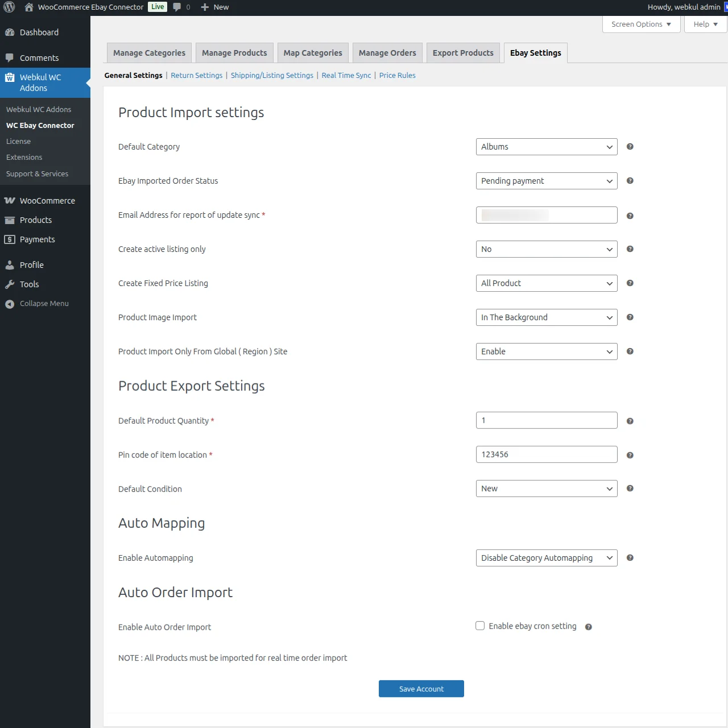
Task: Click help icon beside Product Image Import
Action: (x=630, y=317)
